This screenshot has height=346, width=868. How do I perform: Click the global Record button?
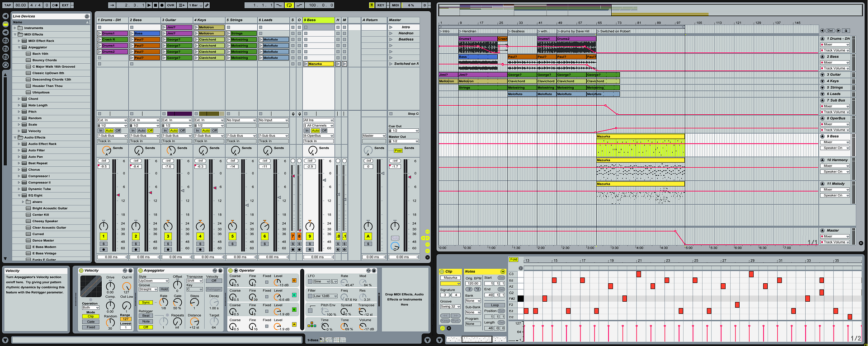pos(162,5)
